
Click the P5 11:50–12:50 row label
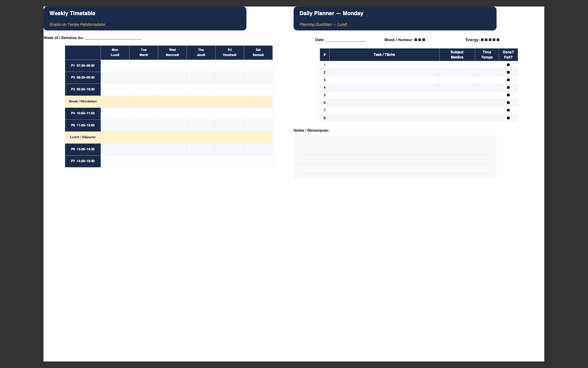[x=83, y=125]
